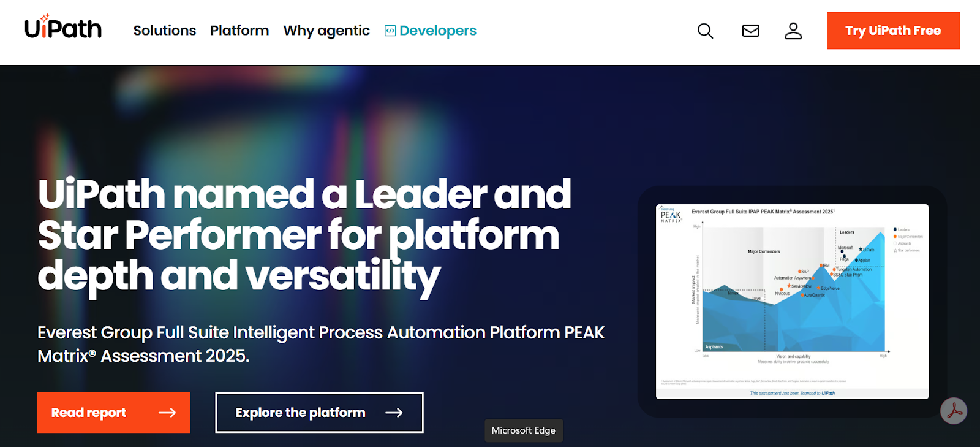The width and height of the screenshot is (980, 447).
Task: Click the Explore the platform button
Action: coord(319,413)
